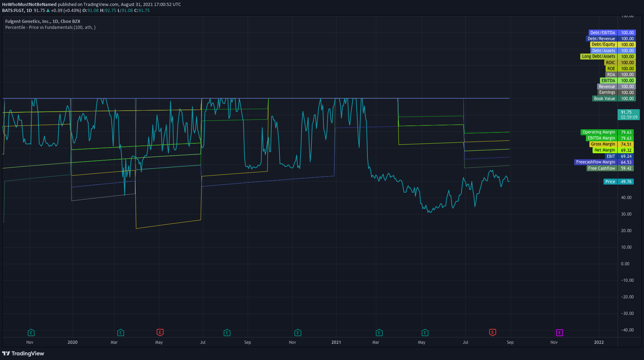644x360 pixels.
Task: Click the earnings marker near Mar 2021
Action: (x=379, y=333)
